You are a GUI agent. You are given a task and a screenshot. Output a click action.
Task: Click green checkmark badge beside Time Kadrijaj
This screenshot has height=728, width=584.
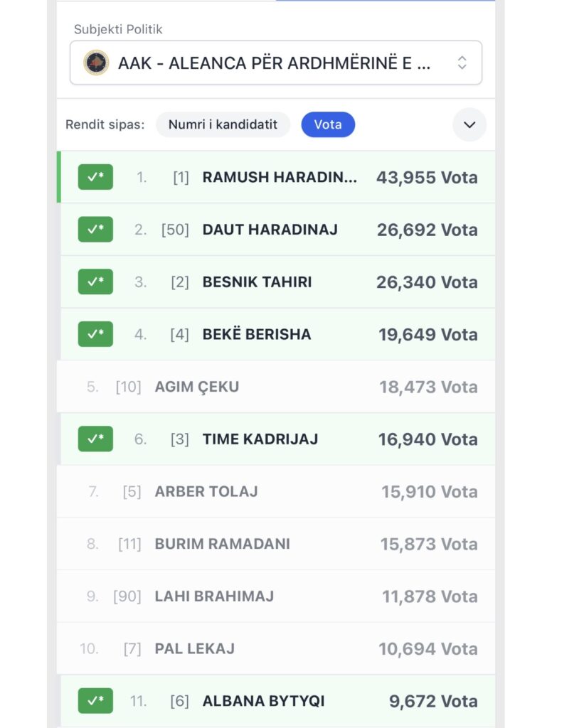pos(95,439)
